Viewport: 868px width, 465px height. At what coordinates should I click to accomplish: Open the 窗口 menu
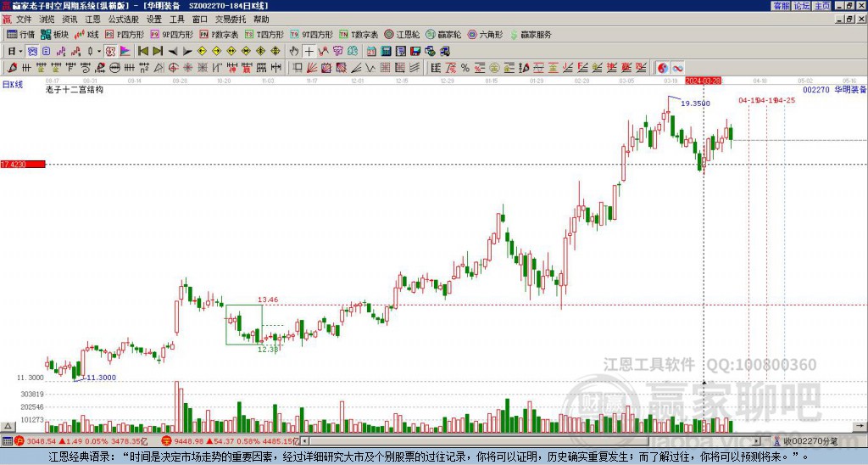tap(200, 20)
